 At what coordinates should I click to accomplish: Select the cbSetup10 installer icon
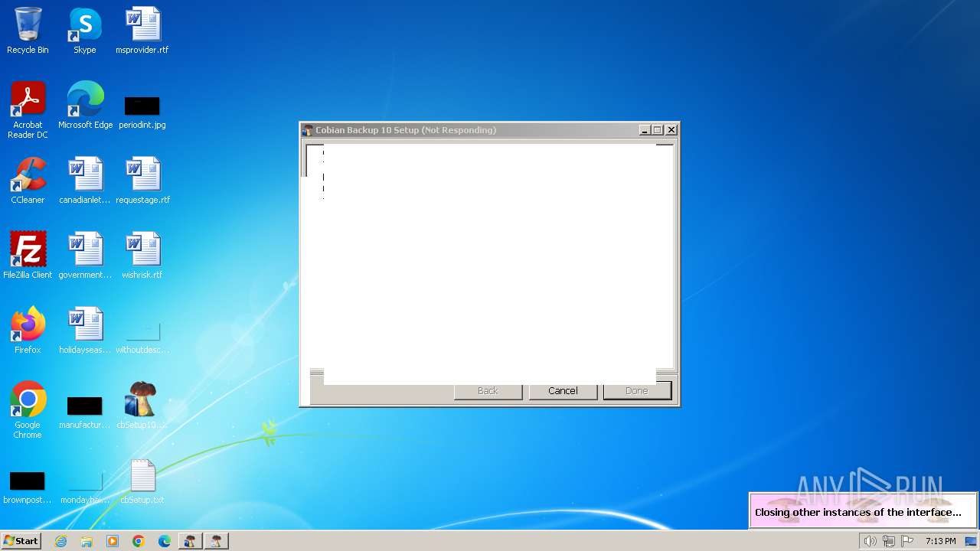pyautogui.click(x=142, y=406)
